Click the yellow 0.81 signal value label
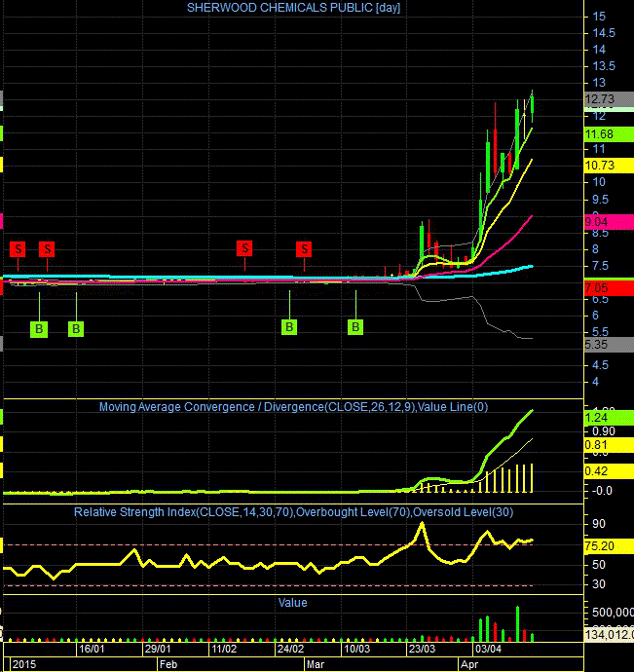 click(609, 445)
